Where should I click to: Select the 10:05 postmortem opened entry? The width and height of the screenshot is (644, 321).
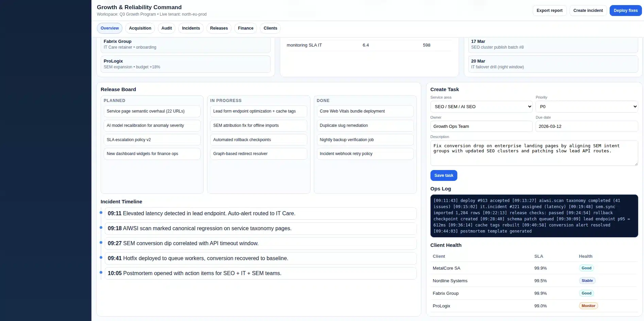pyautogui.click(x=260, y=273)
